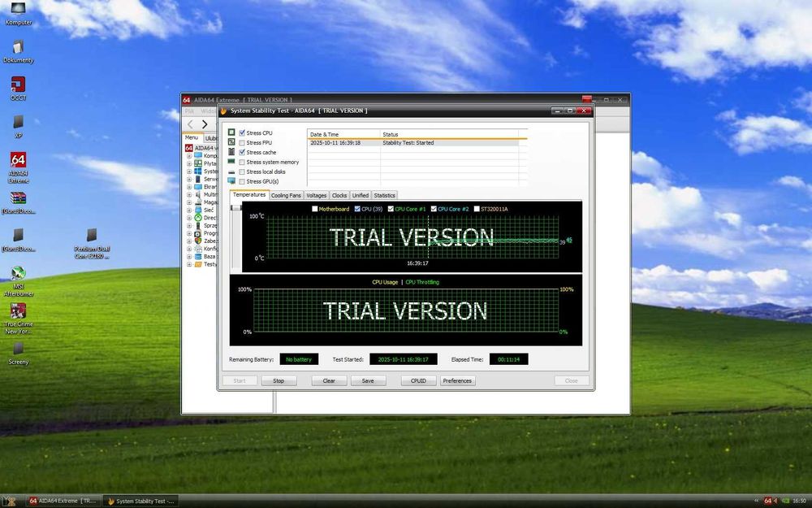Open the Komputer desktop icon

coord(18,14)
